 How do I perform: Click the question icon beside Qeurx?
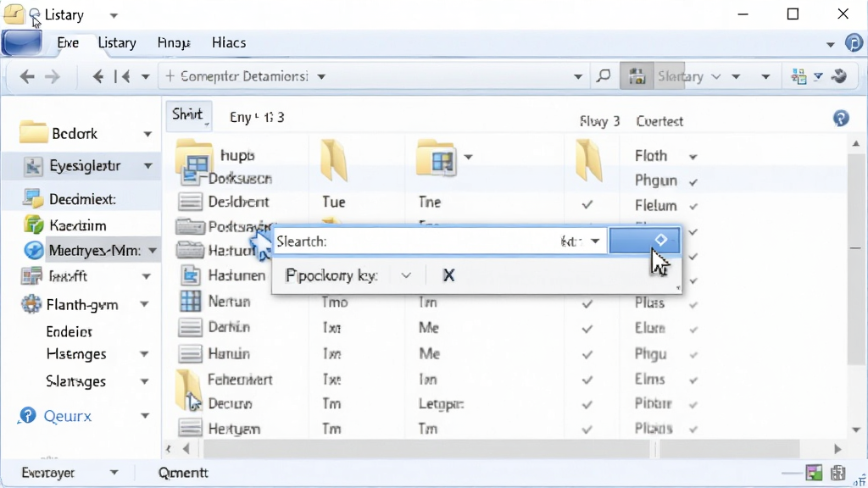coord(26,415)
